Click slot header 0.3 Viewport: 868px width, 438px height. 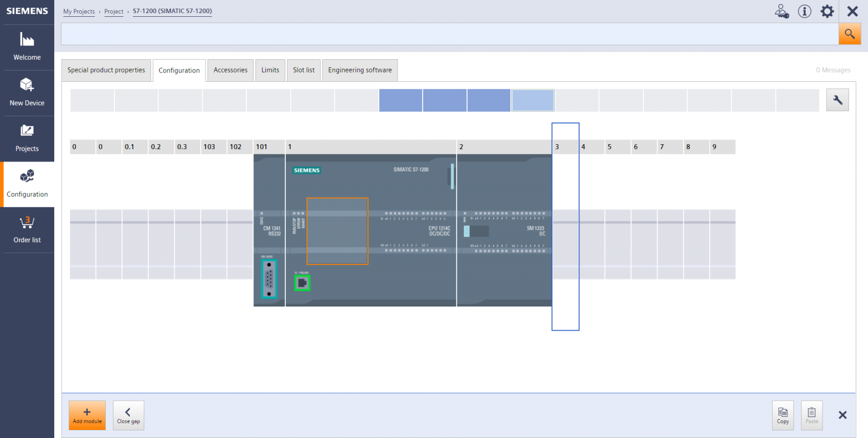point(188,147)
